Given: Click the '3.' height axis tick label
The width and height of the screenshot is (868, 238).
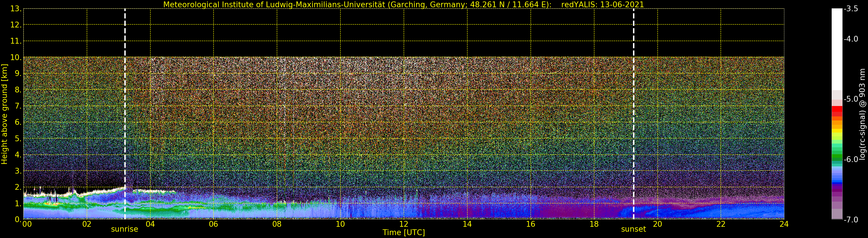Looking at the screenshot, I should (x=18, y=171).
